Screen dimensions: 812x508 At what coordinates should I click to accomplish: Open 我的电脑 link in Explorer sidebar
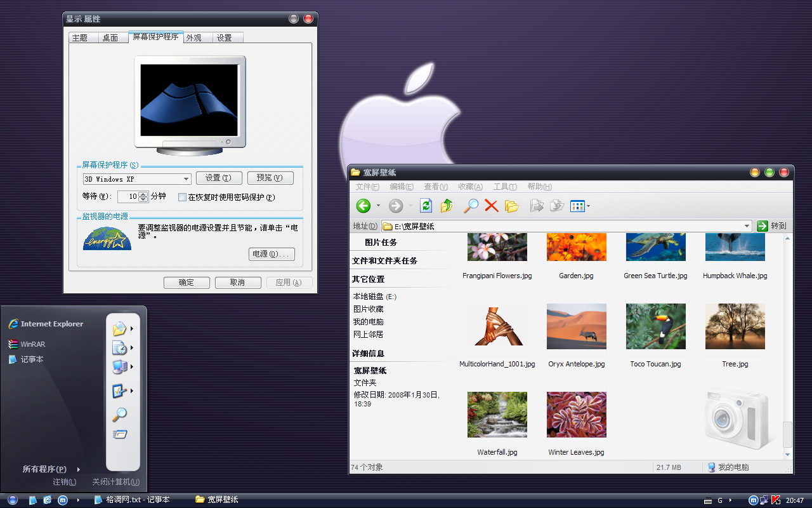(369, 322)
